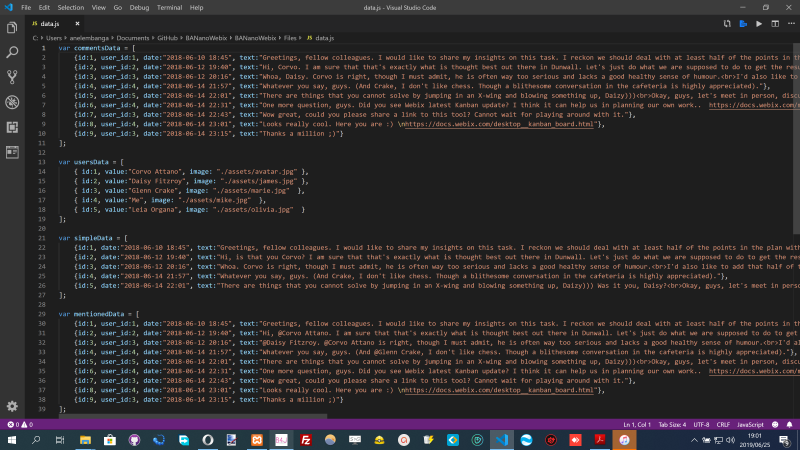800x450 pixels.
Task: Open the Source Control view
Action: [x=12, y=76]
